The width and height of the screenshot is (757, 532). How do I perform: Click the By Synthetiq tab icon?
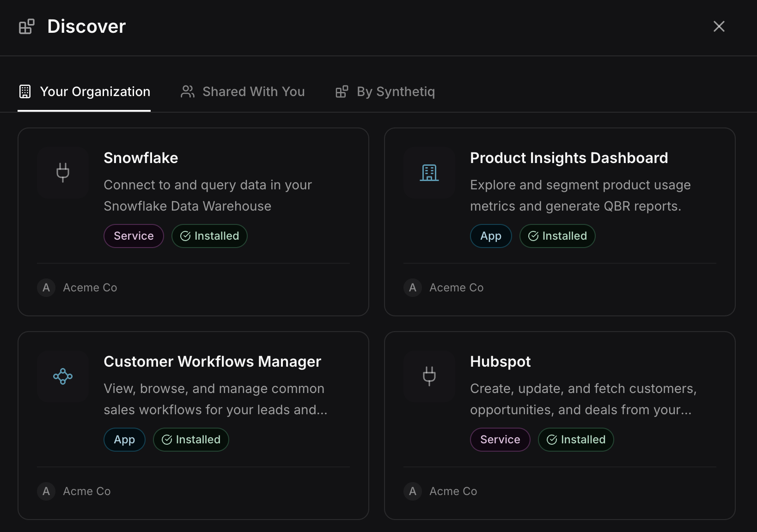(x=342, y=91)
